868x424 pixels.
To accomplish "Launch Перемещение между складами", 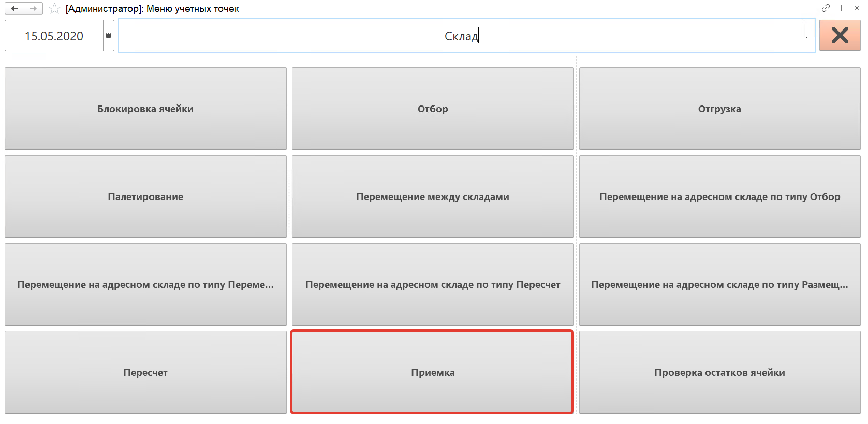I will 433,196.
